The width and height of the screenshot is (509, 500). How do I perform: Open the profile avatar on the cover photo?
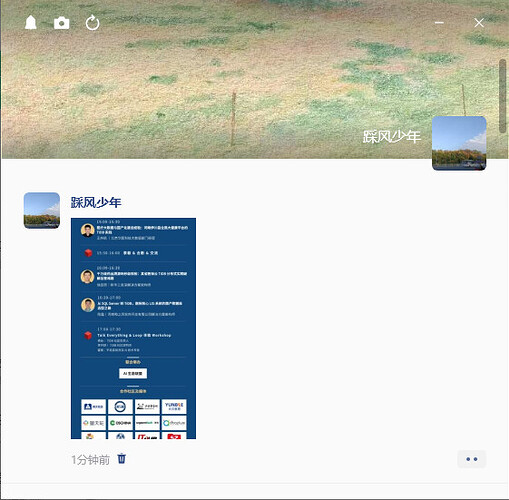459,143
